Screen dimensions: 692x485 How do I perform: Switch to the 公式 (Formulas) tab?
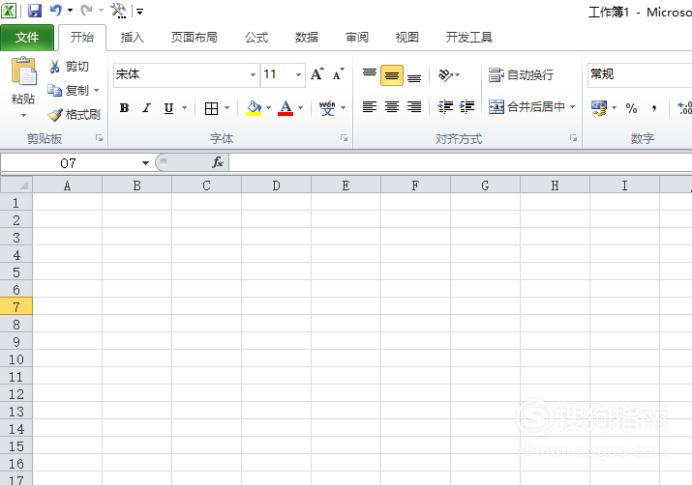(256, 38)
